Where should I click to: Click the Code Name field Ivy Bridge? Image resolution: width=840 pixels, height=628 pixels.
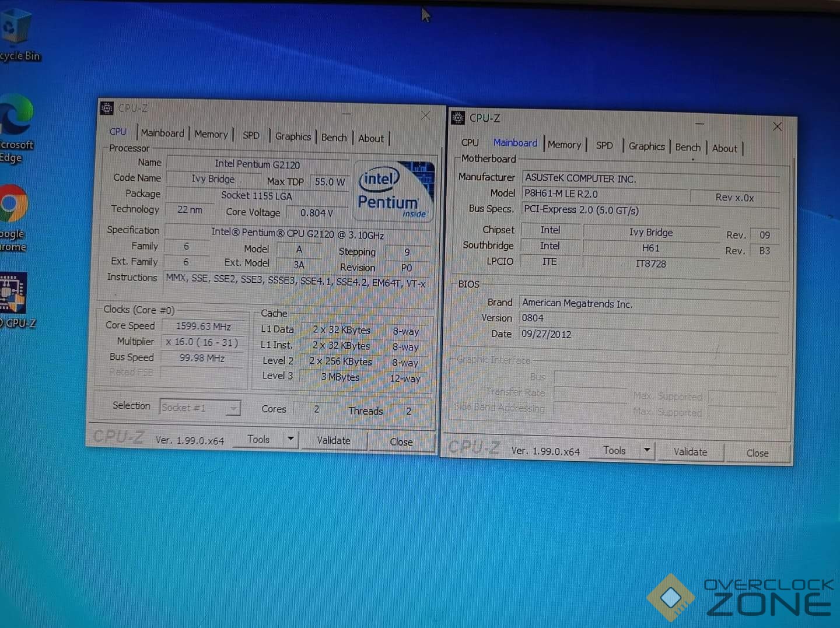(213, 179)
